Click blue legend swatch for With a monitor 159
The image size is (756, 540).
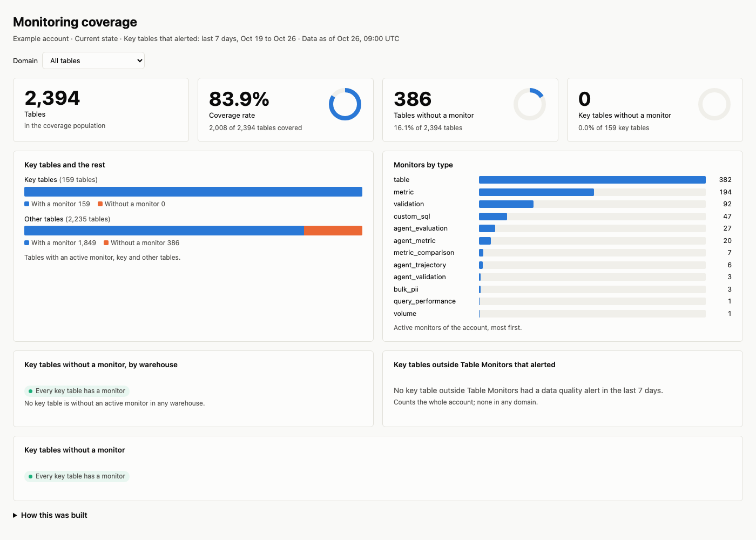26,204
